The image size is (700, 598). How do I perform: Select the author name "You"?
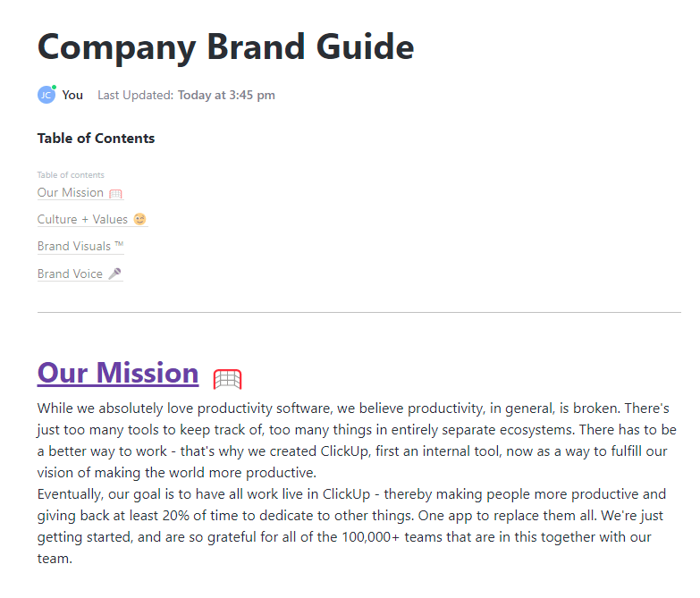(x=72, y=95)
